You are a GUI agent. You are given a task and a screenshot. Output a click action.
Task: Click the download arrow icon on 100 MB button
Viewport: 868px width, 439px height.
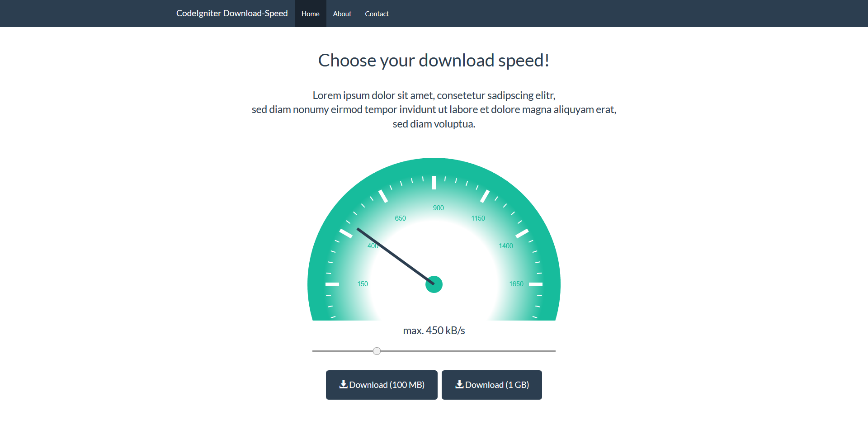tap(344, 384)
